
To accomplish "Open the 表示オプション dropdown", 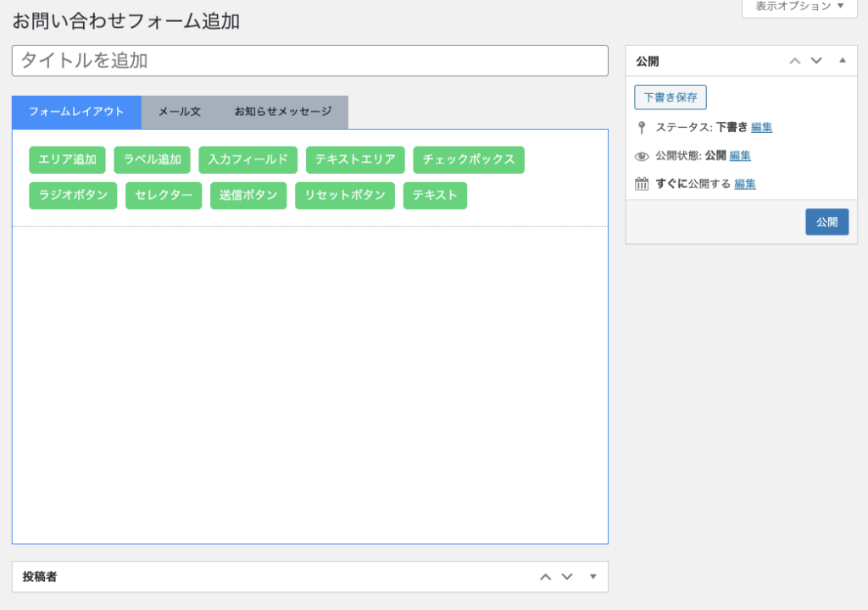I will (x=799, y=7).
